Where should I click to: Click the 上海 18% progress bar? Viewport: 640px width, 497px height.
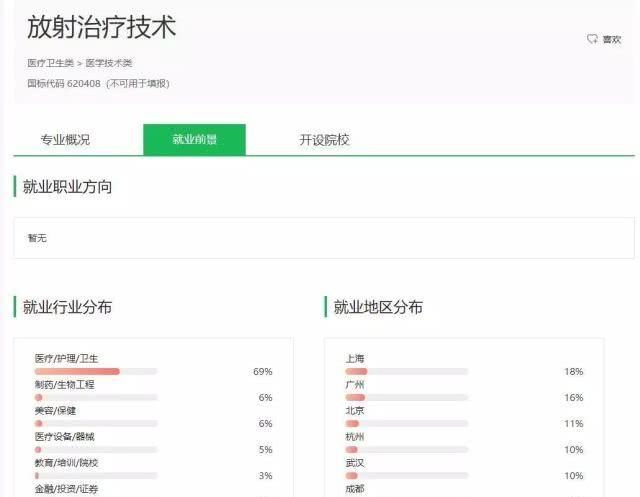click(x=407, y=371)
